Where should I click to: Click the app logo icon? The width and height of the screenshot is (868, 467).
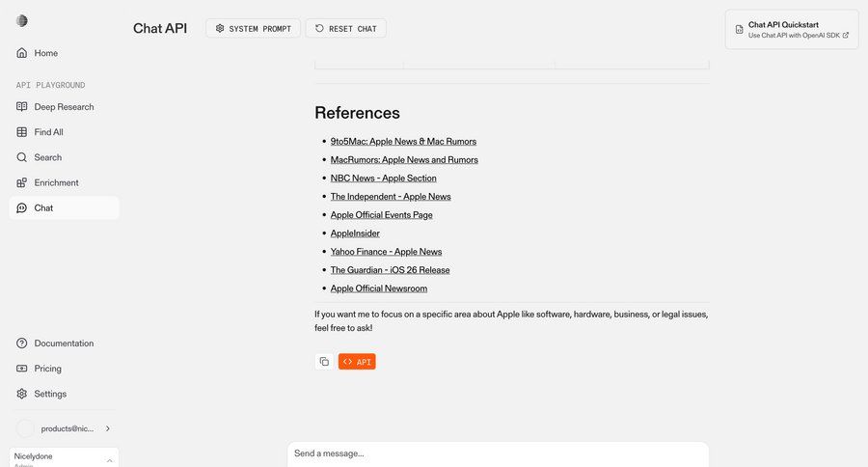point(22,21)
